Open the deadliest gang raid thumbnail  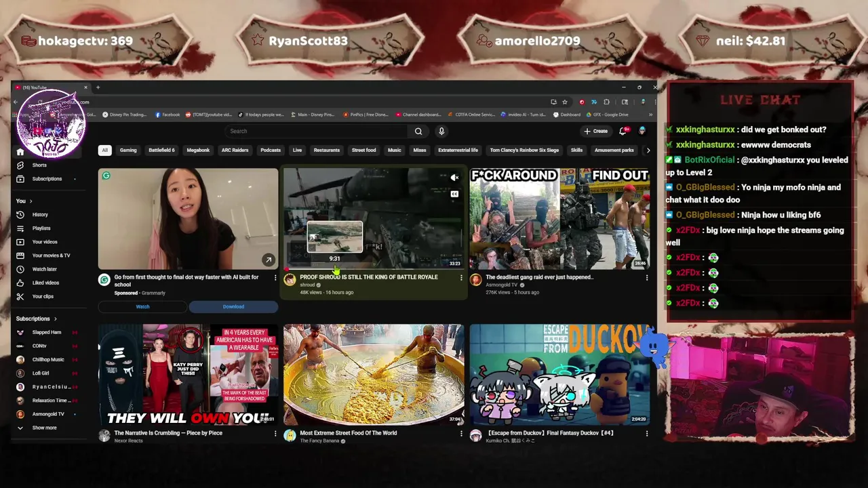coord(559,219)
